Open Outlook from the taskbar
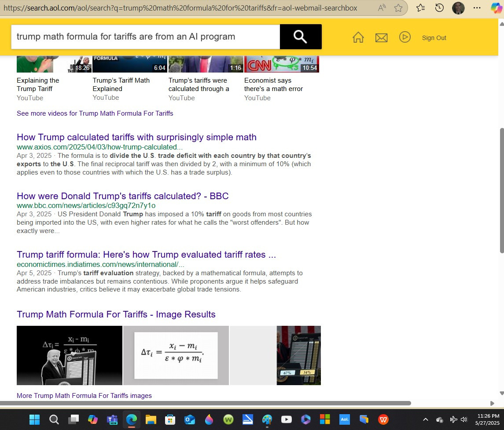Image resolution: width=504 pixels, height=430 pixels. point(190,419)
